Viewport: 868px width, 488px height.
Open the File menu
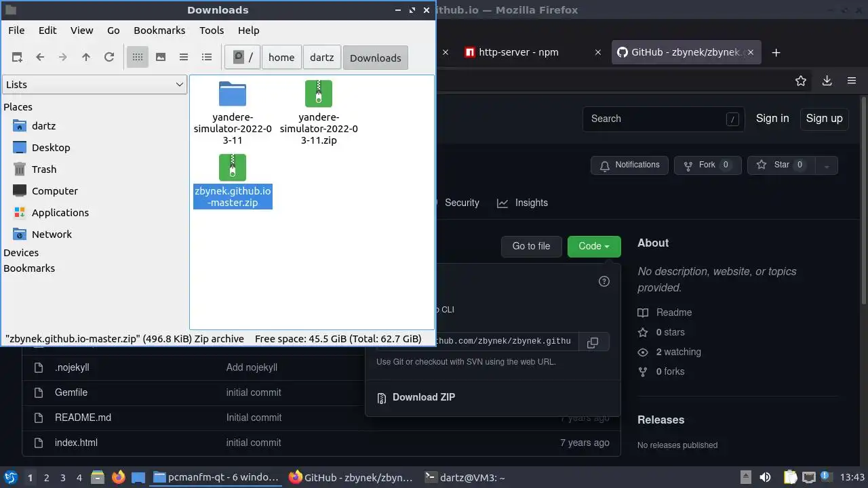16,30
